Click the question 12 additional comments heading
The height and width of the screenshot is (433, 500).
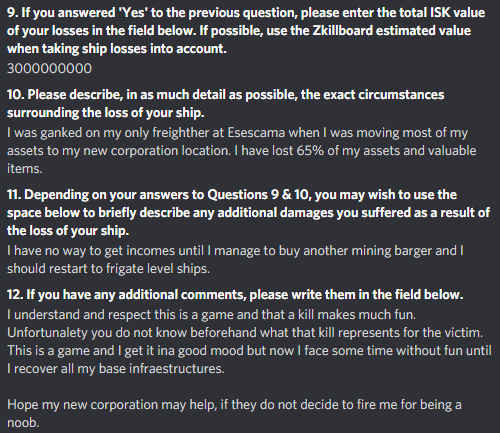[x=235, y=295]
